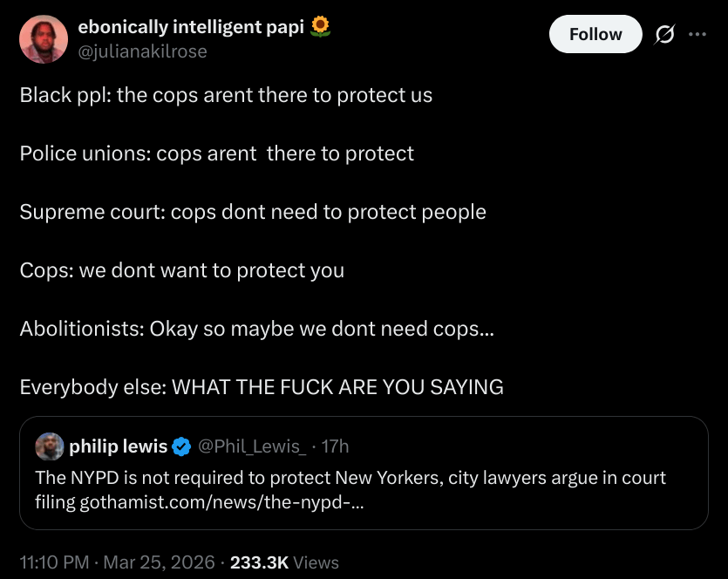The height and width of the screenshot is (579, 728).
Task: Click the @Phil_Lewis_ handle
Action: point(253,446)
